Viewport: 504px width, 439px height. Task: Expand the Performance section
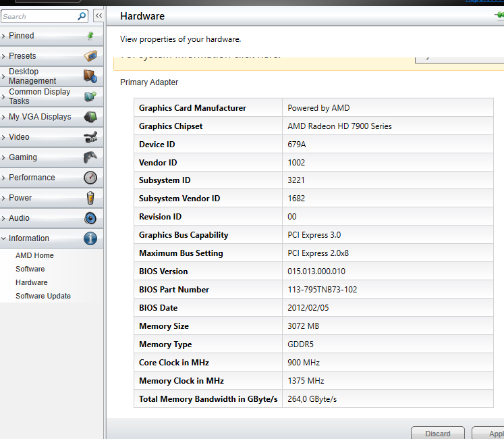[3, 178]
